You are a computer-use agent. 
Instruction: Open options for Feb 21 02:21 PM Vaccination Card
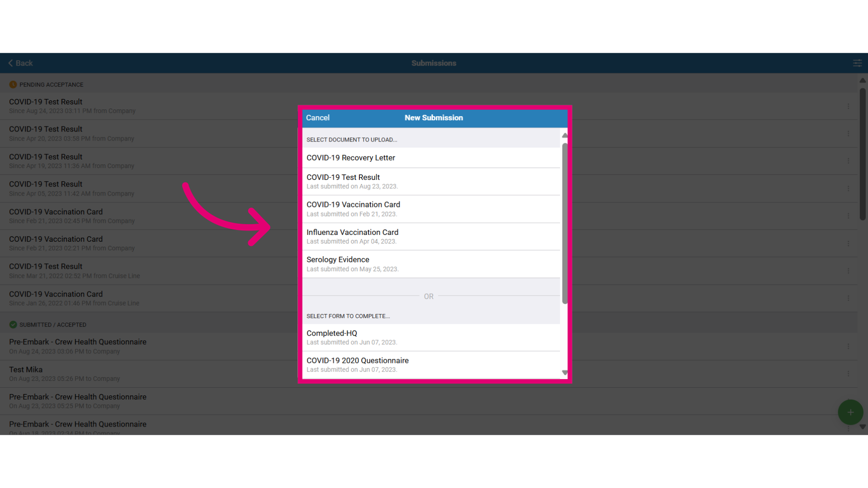point(848,244)
